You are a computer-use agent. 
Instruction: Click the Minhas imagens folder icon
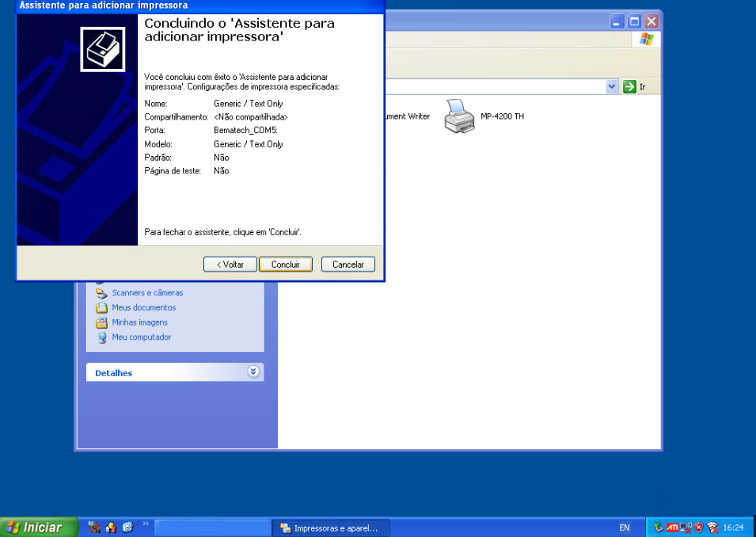[x=101, y=322]
